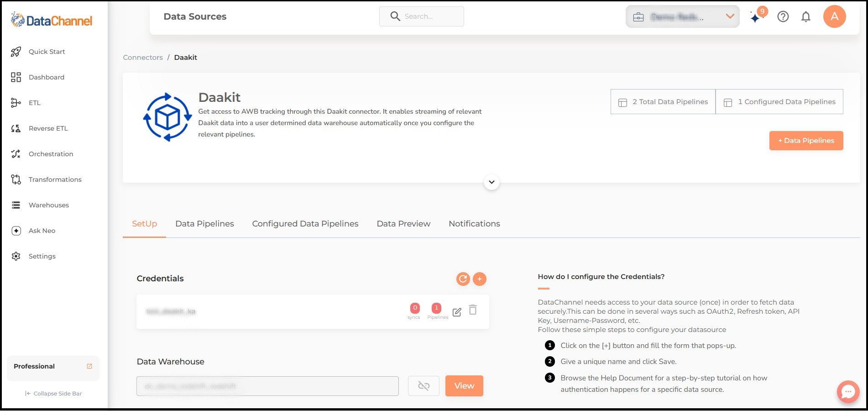Viewport: 868px width, 411px height.
Task: Open Quick Start rocket icon
Action: (x=16, y=52)
